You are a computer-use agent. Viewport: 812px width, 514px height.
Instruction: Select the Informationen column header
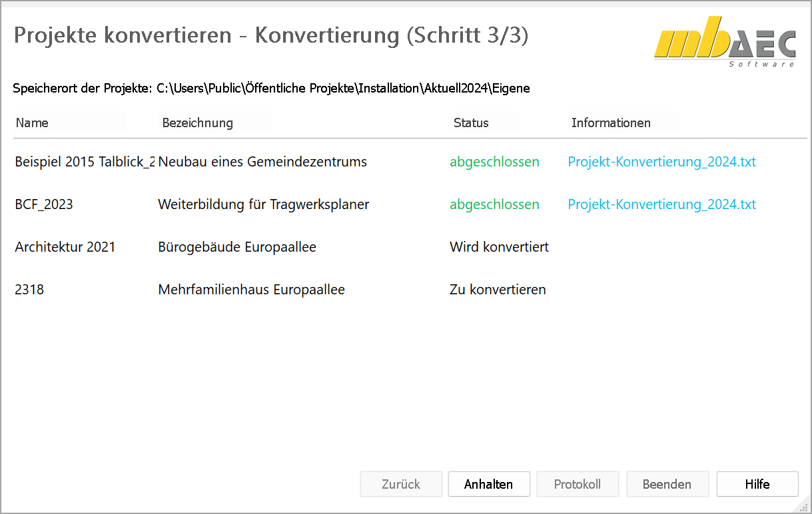[x=610, y=123]
